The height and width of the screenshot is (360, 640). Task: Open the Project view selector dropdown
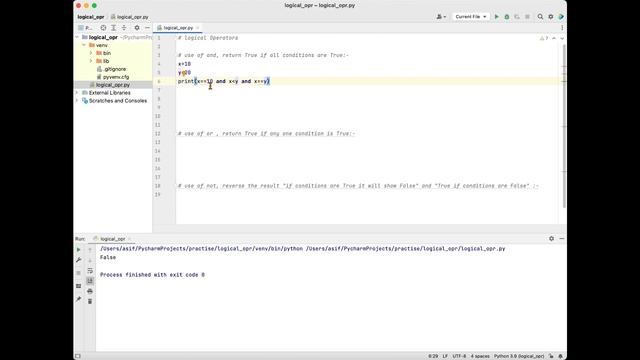(x=85, y=28)
